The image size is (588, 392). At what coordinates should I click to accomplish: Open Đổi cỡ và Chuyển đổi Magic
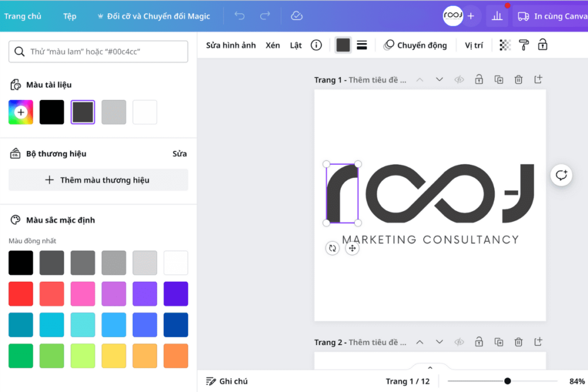pos(154,16)
